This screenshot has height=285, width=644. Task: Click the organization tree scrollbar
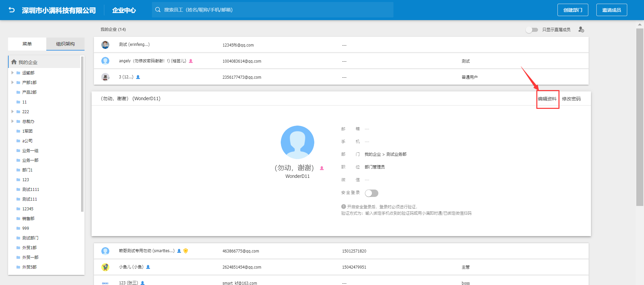point(82,134)
